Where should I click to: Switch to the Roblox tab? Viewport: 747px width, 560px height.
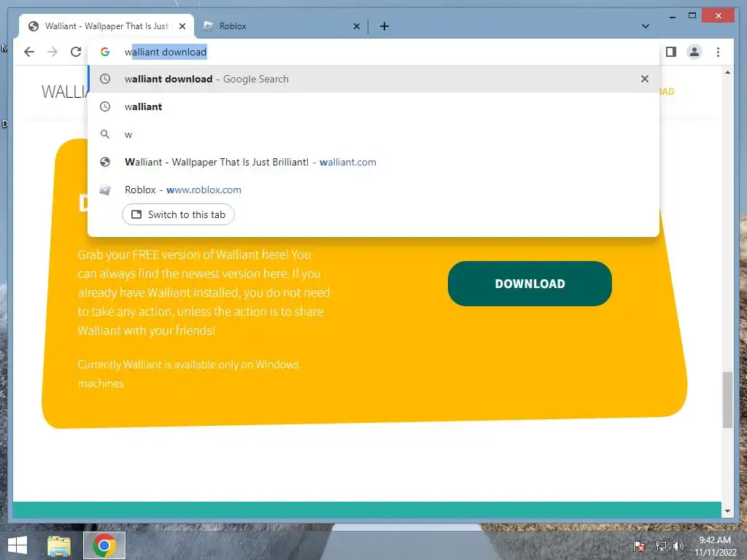pyautogui.click(x=281, y=26)
